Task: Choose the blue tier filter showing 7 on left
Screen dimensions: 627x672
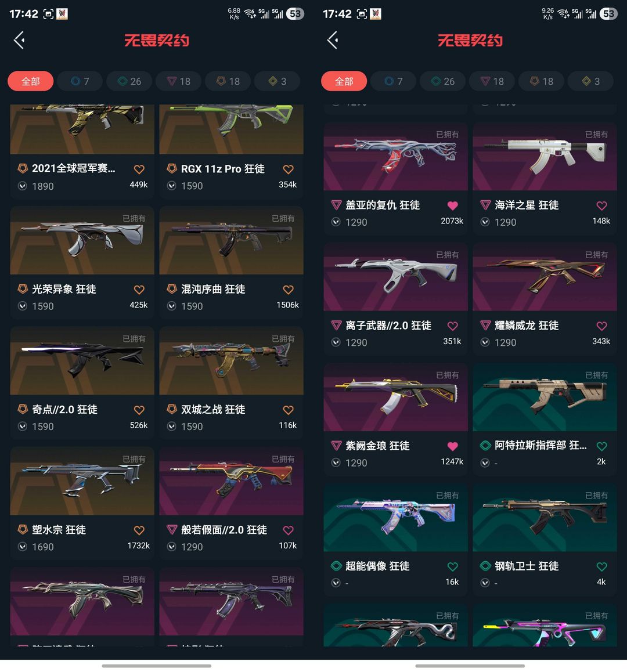Action: pyautogui.click(x=80, y=81)
